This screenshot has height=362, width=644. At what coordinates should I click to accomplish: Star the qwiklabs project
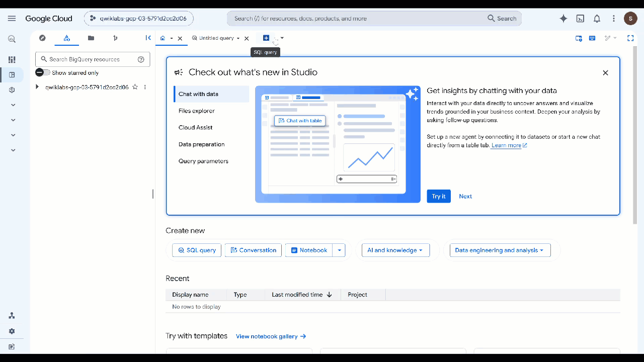pyautogui.click(x=135, y=87)
